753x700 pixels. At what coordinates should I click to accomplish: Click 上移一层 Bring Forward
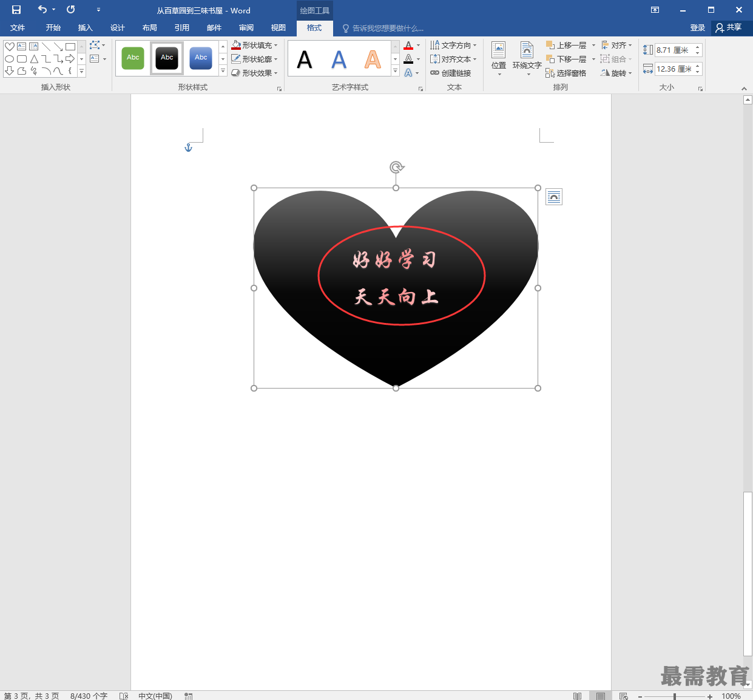566,45
